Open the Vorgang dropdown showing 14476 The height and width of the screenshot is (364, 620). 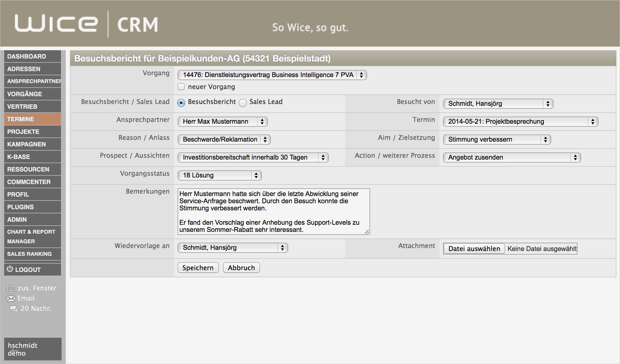[271, 75]
